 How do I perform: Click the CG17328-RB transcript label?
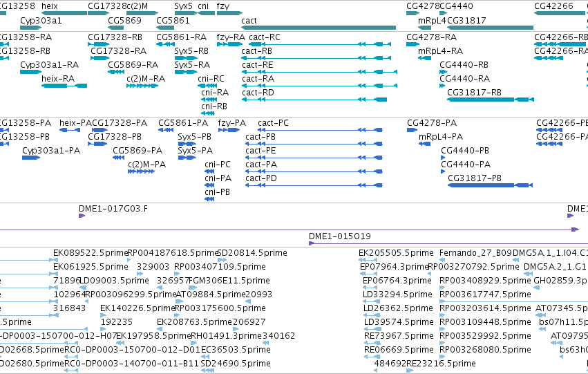115,37
